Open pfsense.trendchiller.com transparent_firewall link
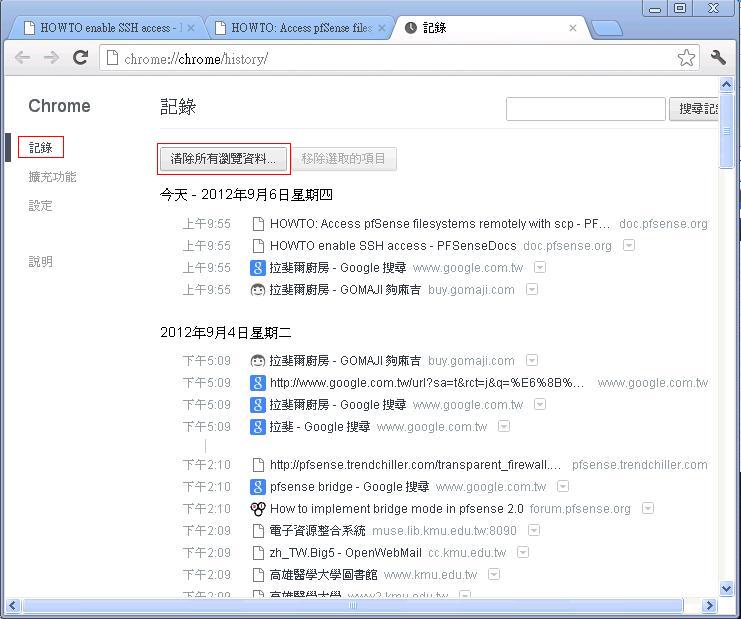 point(415,465)
